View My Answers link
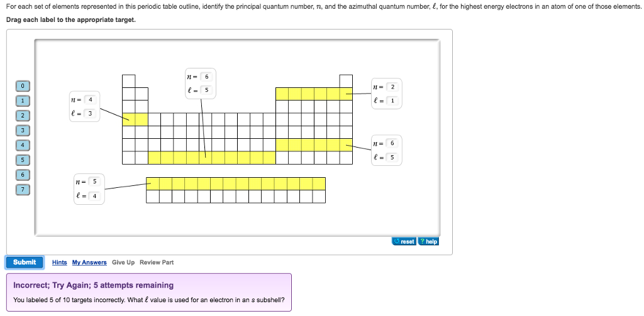 89,262
